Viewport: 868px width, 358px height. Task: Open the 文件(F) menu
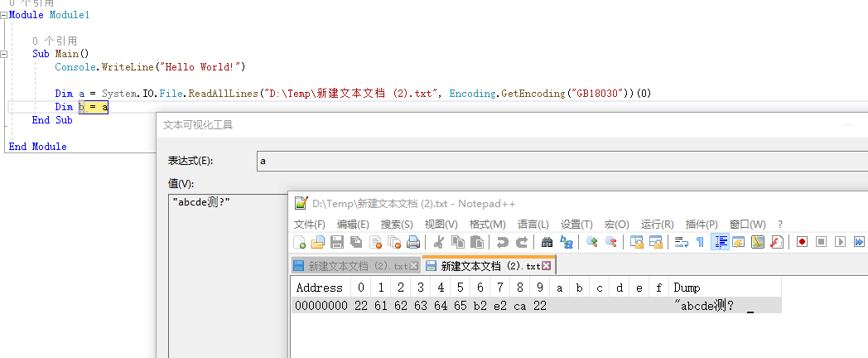coord(310,225)
